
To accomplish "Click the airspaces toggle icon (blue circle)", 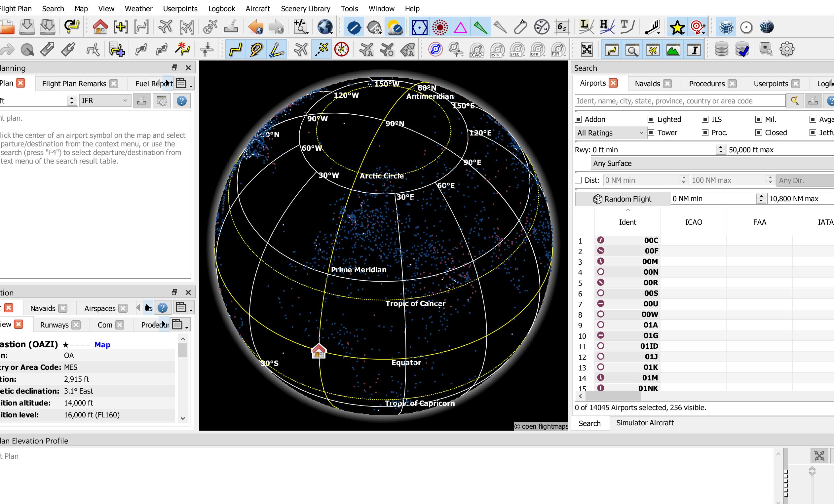I will tap(435, 50).
